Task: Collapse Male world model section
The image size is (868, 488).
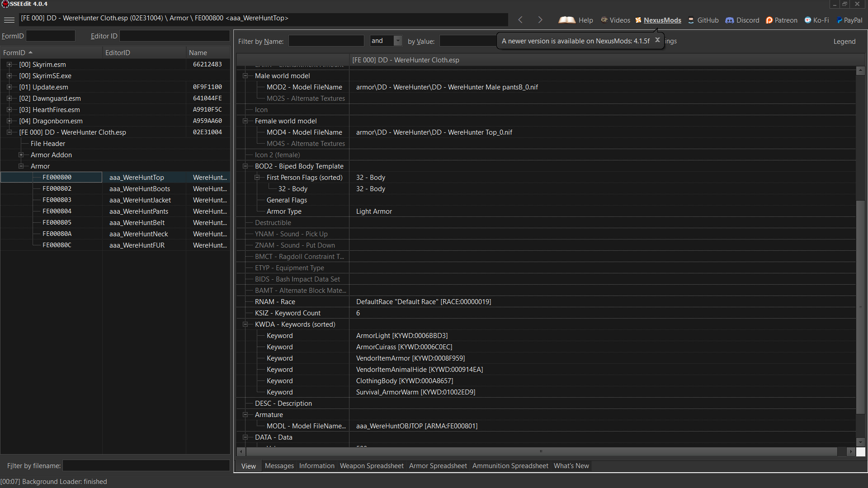Action: click(x=245, y=75)
